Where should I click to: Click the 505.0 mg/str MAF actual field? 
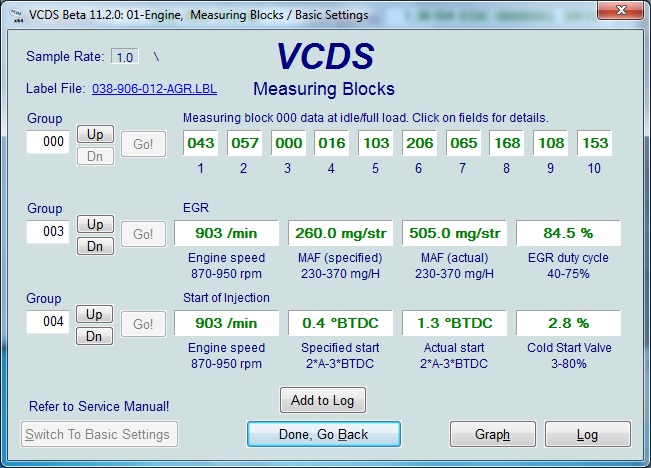[x=455, y=233]
